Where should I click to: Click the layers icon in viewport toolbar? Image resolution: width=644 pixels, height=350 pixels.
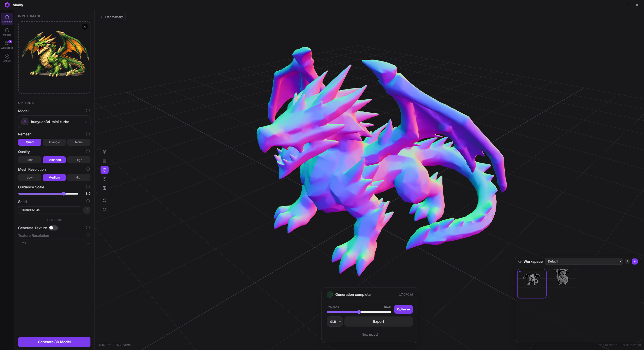[x=105, y=152]
